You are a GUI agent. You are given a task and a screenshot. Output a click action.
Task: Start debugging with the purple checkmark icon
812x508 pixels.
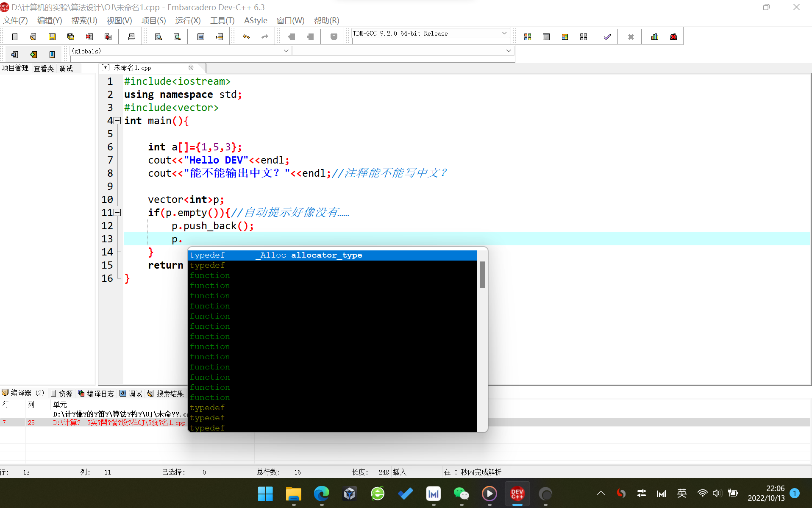click(x=607, y=37)
